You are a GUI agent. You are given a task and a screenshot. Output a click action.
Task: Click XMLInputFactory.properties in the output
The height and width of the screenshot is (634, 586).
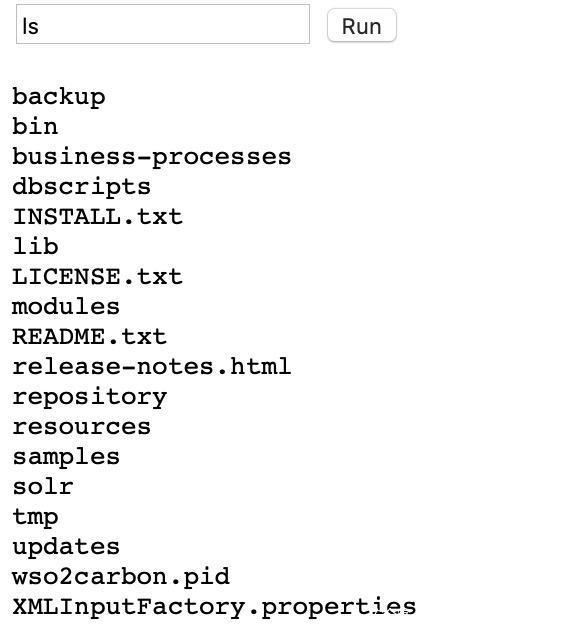pyautogui.click(x=214, y=607)
